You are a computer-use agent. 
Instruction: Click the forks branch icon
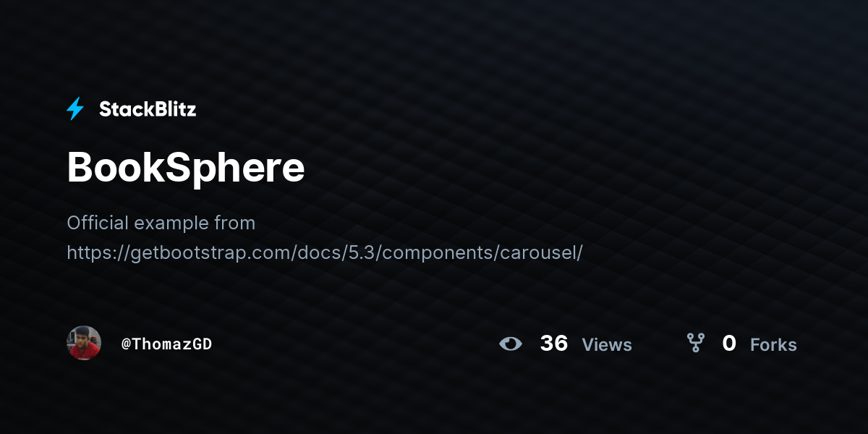coord(695,343)
